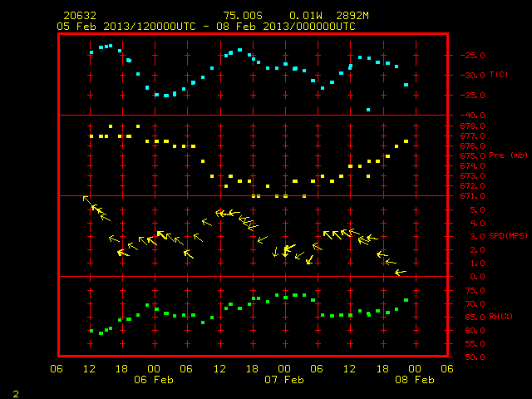Click the 671.0 pressure tick label
The image size is (532, 399).
473,196
